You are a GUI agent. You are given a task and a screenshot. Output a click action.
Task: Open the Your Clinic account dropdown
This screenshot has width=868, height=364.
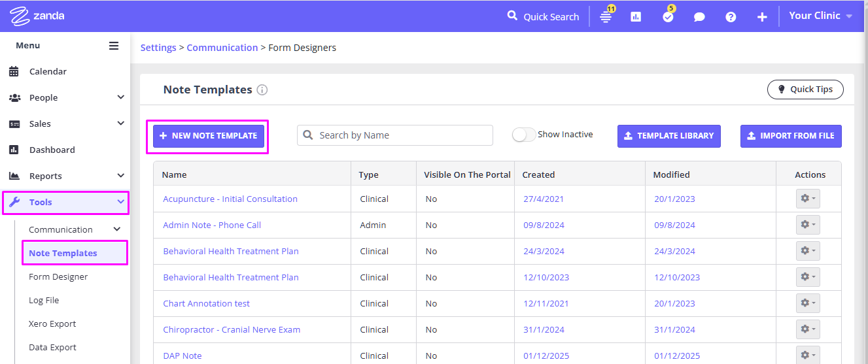click(820, 16)
